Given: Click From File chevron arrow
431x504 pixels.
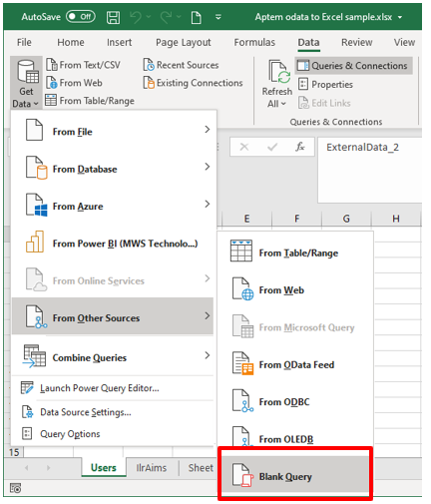Looking at the screenshot, I should click(208, 130).
